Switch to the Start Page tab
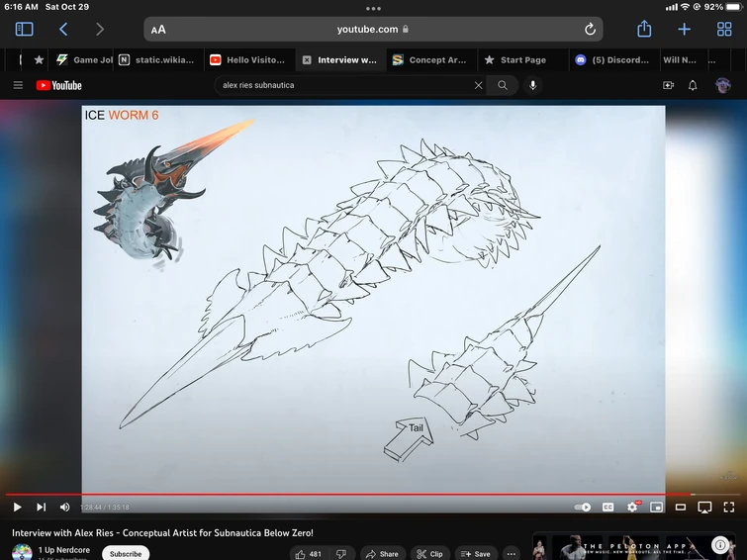Viewport: 747px width, 560px height. 522,59
